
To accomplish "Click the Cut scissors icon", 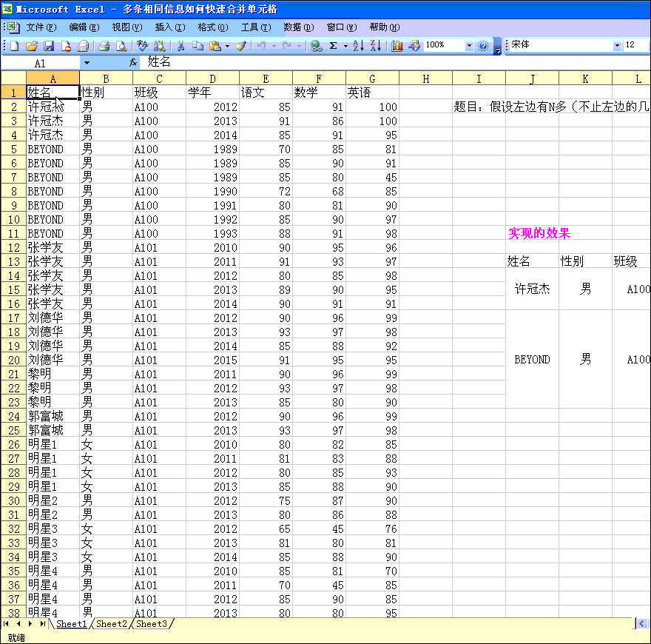I will pos(180,46).
